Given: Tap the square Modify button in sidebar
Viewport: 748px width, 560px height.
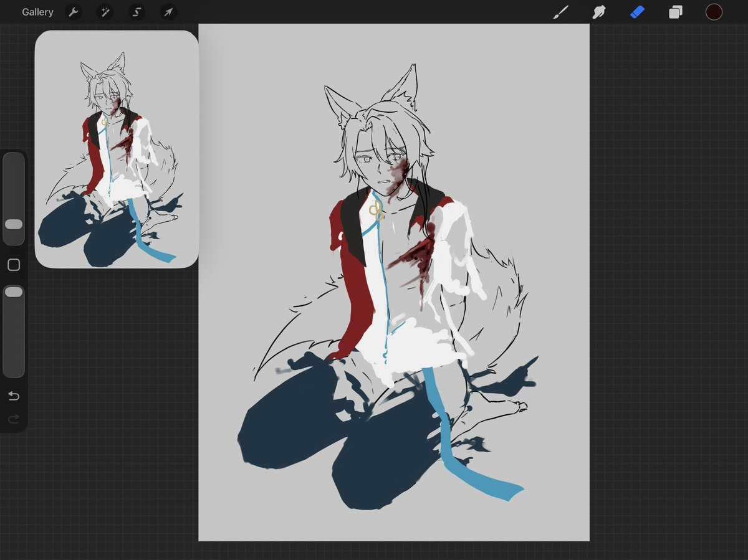Looking at the screenshot, I should 14,265.
